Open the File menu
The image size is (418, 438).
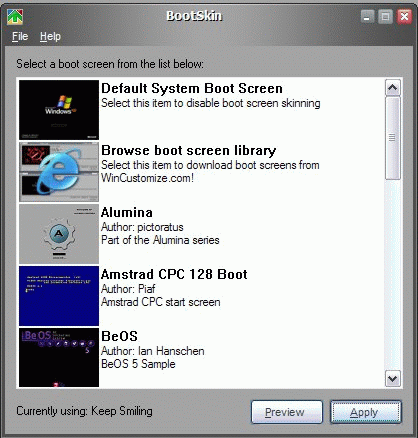click(20, 36)
